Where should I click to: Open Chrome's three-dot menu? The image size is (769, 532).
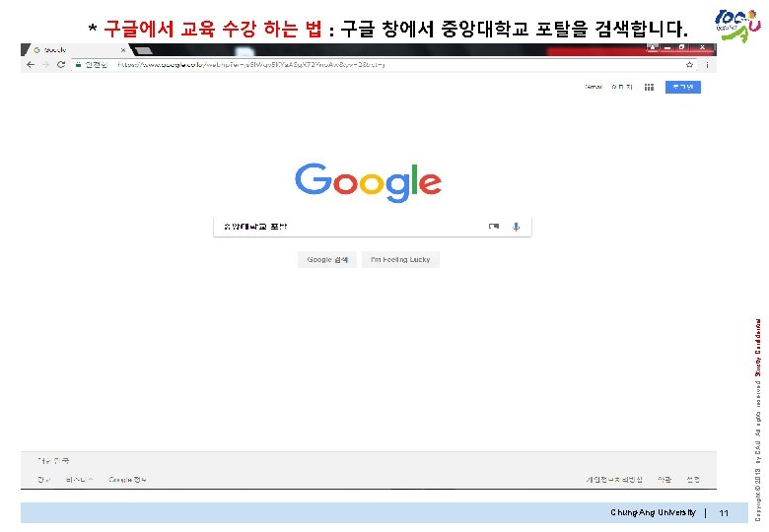click(x=707, y=65)
